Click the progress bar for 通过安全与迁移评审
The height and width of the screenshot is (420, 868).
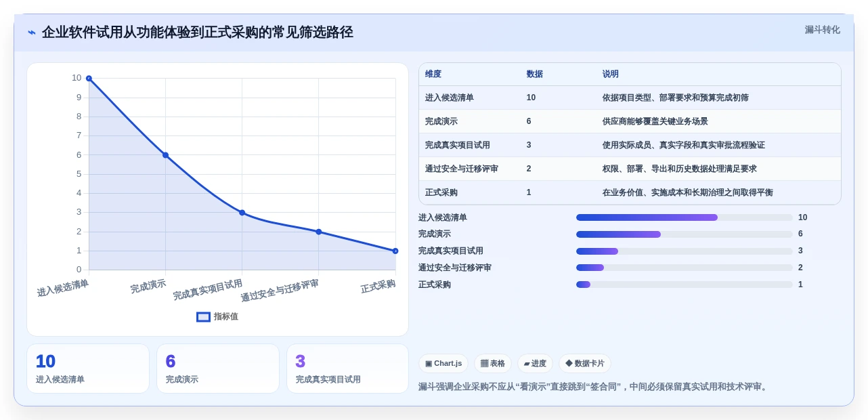(684, 268)
